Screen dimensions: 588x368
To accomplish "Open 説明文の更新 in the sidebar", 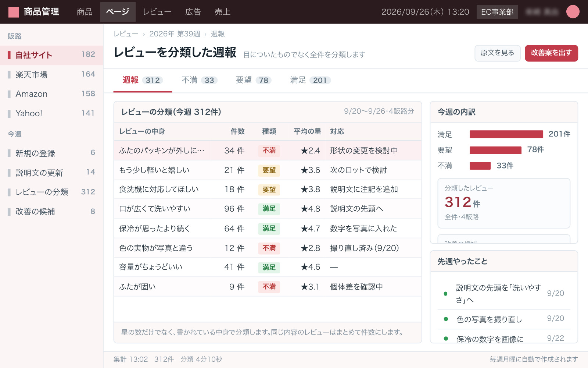I will tap(51, 173).
